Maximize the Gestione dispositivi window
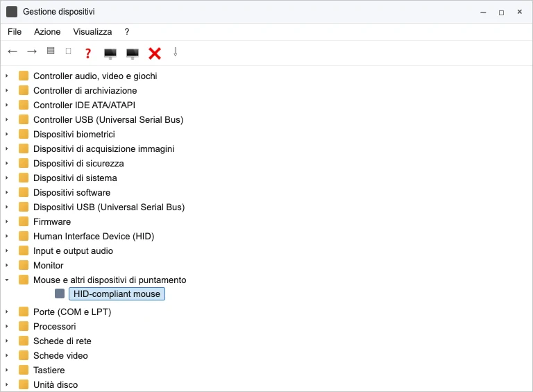This screenshot has width=533, height=392. tap(501, 12)
